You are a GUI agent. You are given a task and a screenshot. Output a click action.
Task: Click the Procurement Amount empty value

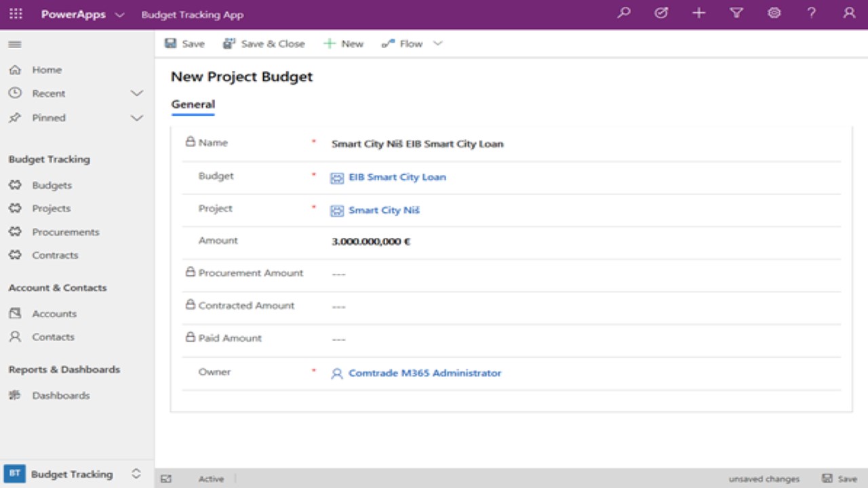click(339, 274)
